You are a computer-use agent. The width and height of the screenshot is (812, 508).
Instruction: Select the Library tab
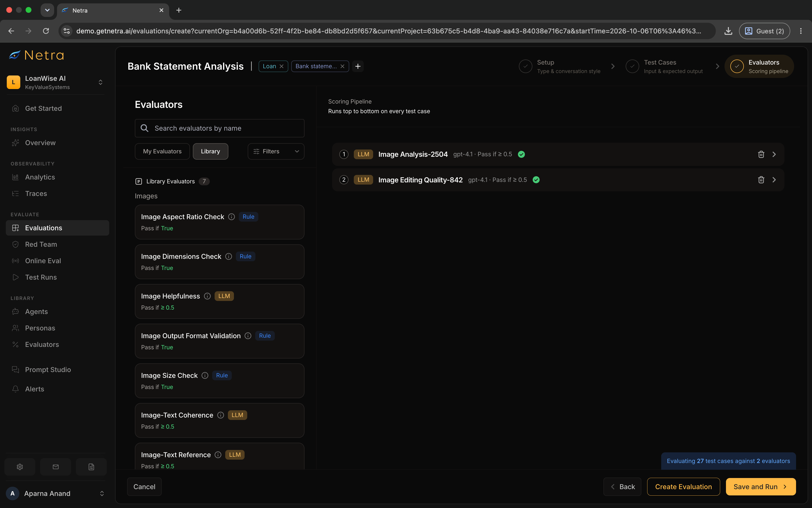[x=210, y=151]
